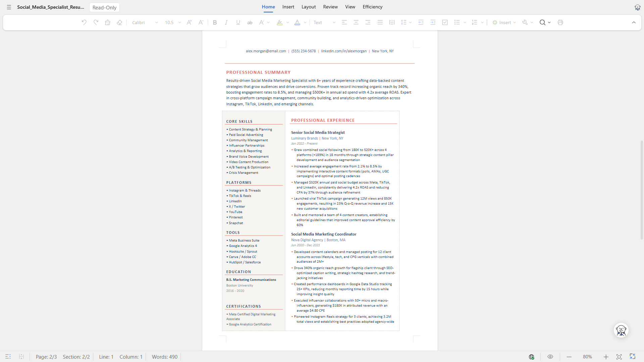Click the Words: 490 counter
The height and width of the screenshot is (362, 644).
(164, 357)
